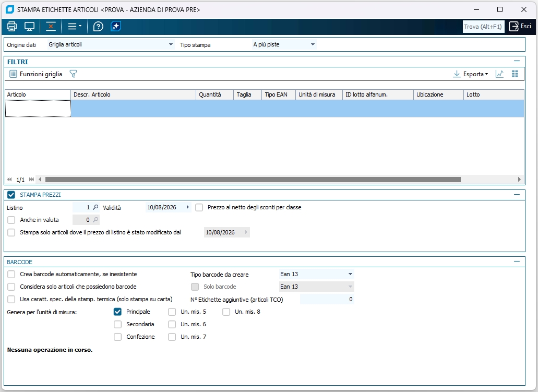
Task: Click the printer icon in the toolbar
Action: coord(11,27)
